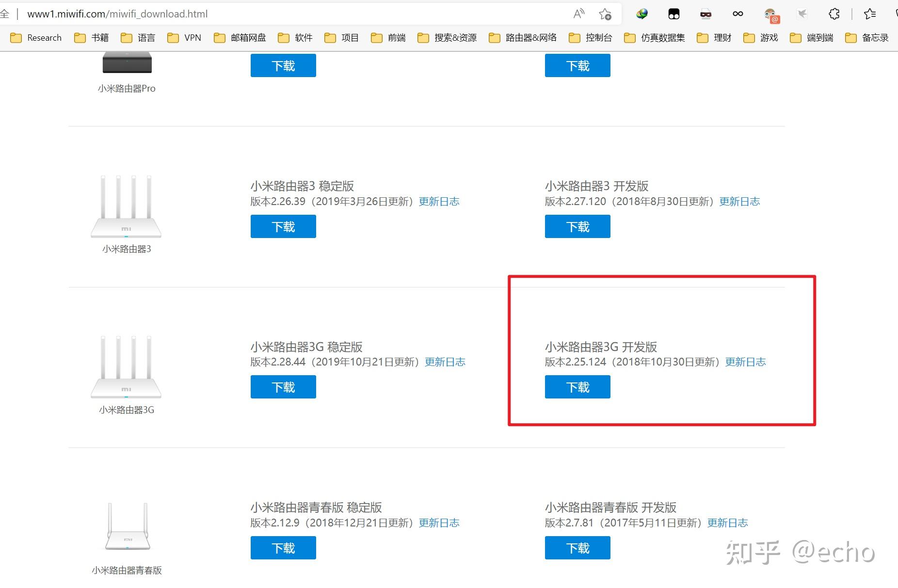Click the 小米路由器青春版 开发版 title text
Screen dimensions: 898x588
pyautogui.click(x=610, y=508)
